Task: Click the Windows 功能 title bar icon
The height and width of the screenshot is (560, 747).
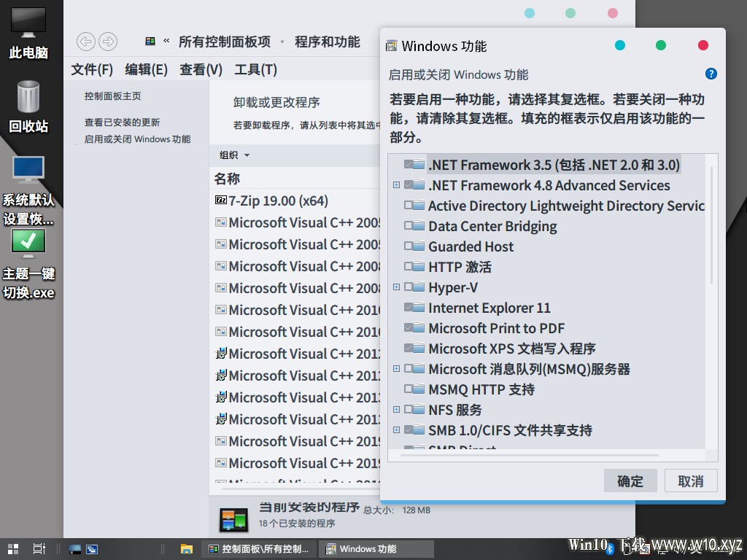Action: tap(391, 46)
